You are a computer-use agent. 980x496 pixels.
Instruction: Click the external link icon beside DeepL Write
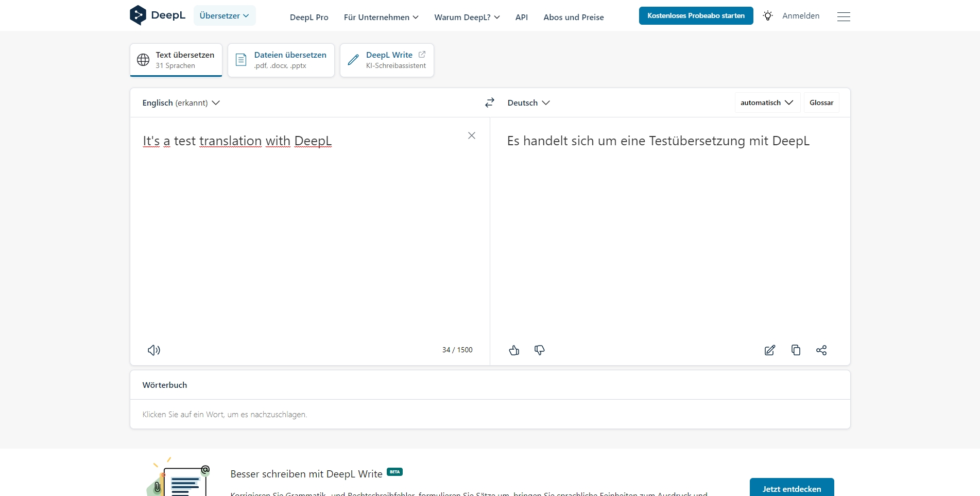[422, 54]
